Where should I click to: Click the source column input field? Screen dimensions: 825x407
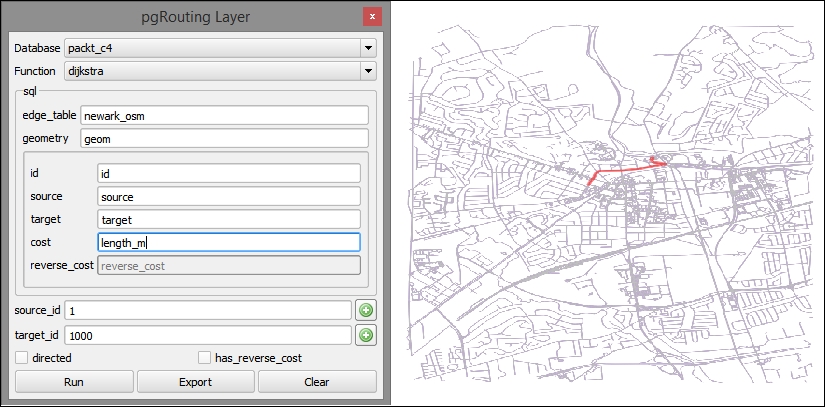pyautogui.click(x=229, y=196)
